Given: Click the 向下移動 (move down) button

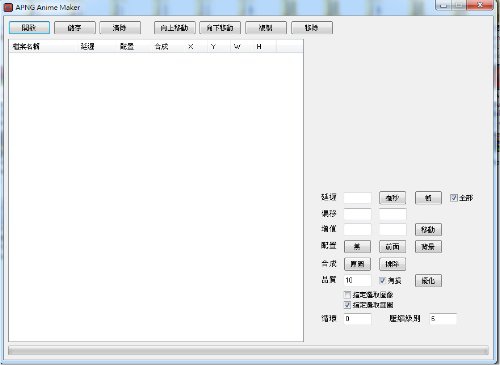Looking at the screenshot, I should [220, 28].
